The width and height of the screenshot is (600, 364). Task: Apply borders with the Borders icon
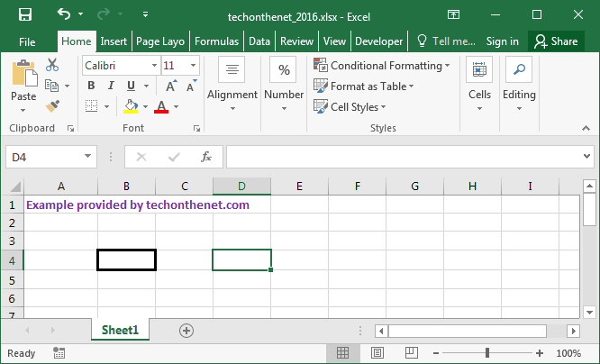[x=91, y=106]
